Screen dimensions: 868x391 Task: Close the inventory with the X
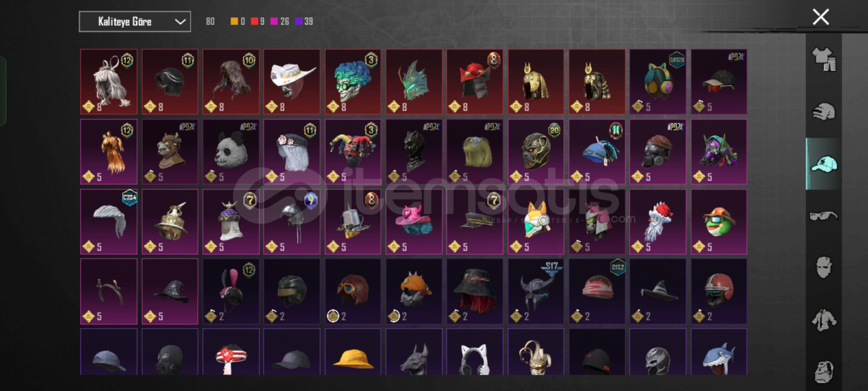[821, 17]
